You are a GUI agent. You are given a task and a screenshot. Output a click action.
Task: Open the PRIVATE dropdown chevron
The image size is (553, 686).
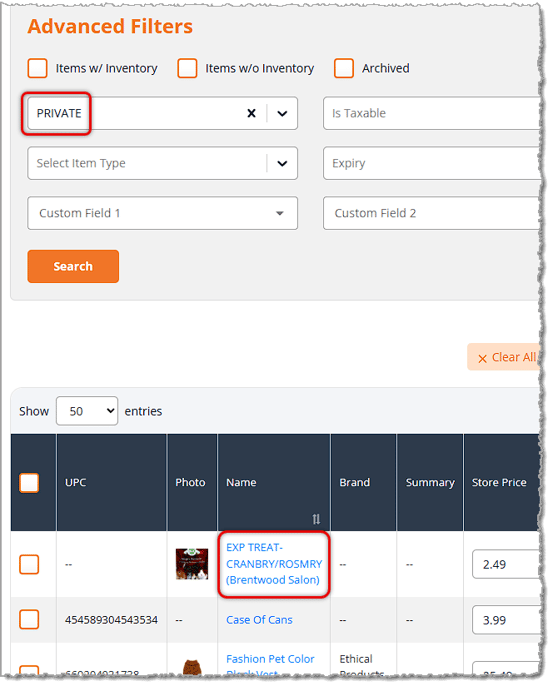282,113
